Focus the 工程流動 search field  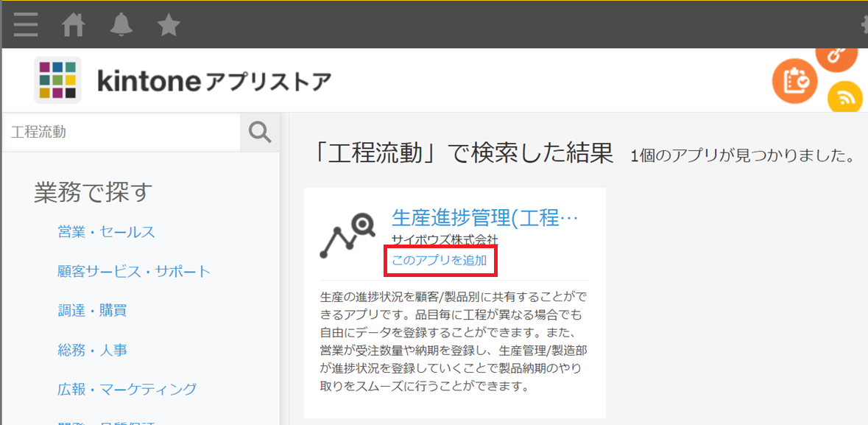coord(121,132)
